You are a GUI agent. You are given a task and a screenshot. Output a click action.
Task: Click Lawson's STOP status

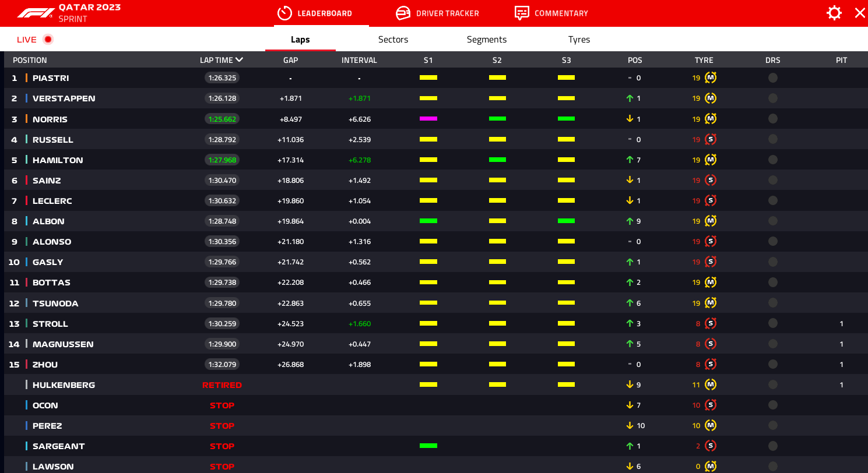coord(222,467)
